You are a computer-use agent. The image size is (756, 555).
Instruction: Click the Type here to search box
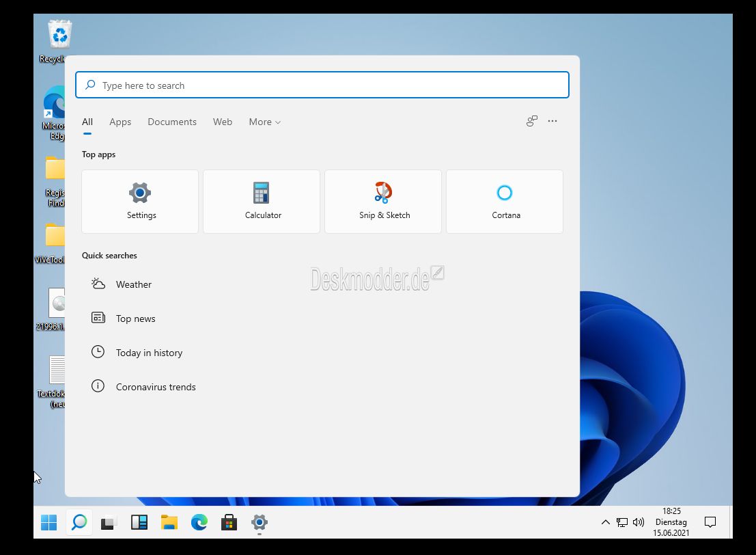click(x=322, y=85)
